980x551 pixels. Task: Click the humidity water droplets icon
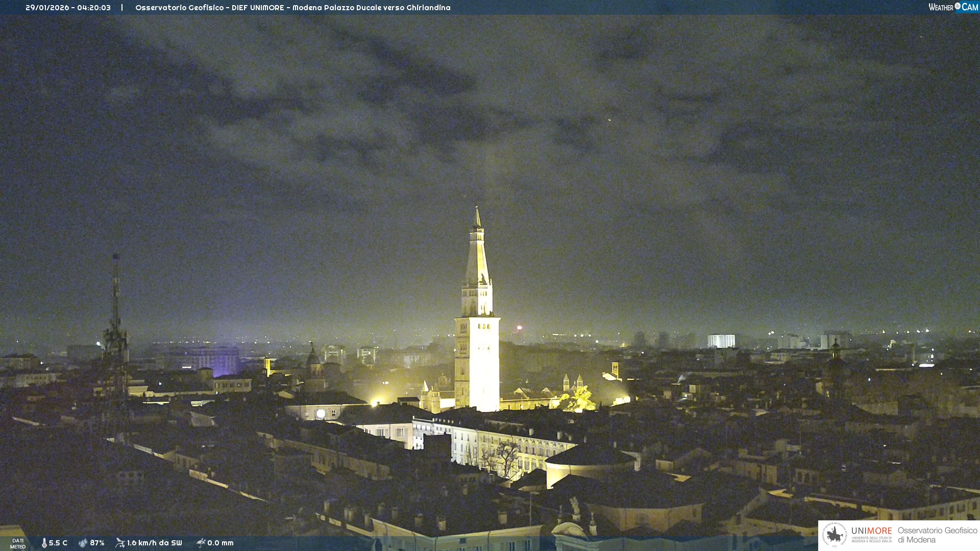[x=83, y=543]
